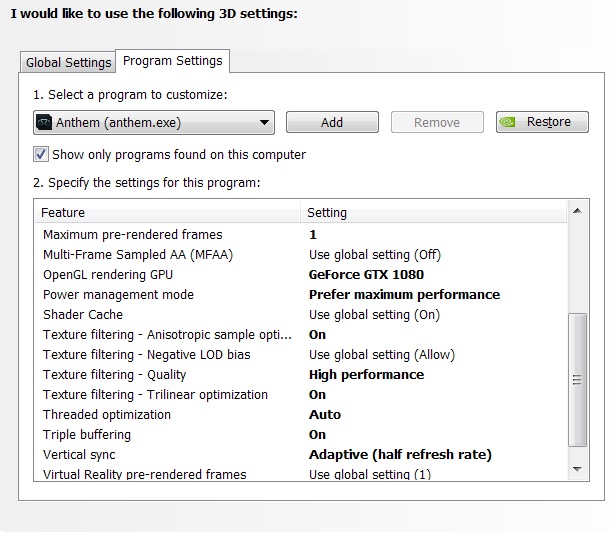This screenshot has width=610, height=539.
Task: Open the Maximum pre-rendered frames setting value
Action: [x=313, y=235]
